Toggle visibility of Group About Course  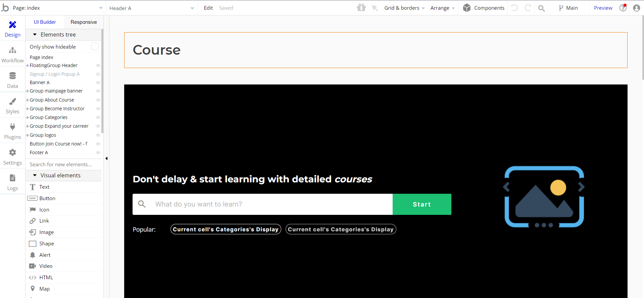click(x=98, y=100)
